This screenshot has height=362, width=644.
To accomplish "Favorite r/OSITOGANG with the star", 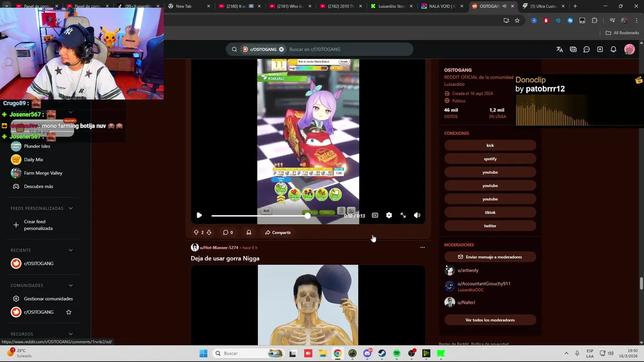I will tap(69, 312).
